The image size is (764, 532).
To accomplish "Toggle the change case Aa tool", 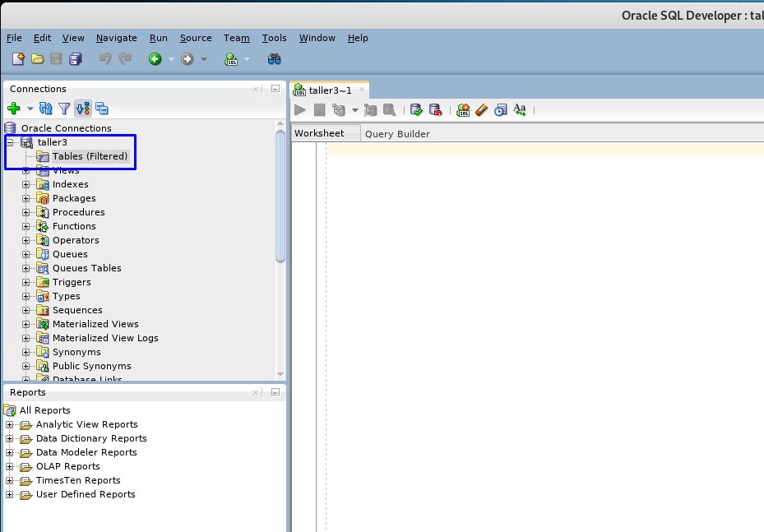I will point(521,109).
